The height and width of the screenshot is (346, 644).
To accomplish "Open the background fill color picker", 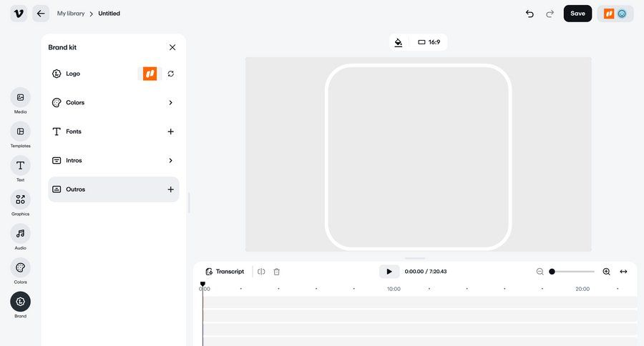I will click(399, 42).
